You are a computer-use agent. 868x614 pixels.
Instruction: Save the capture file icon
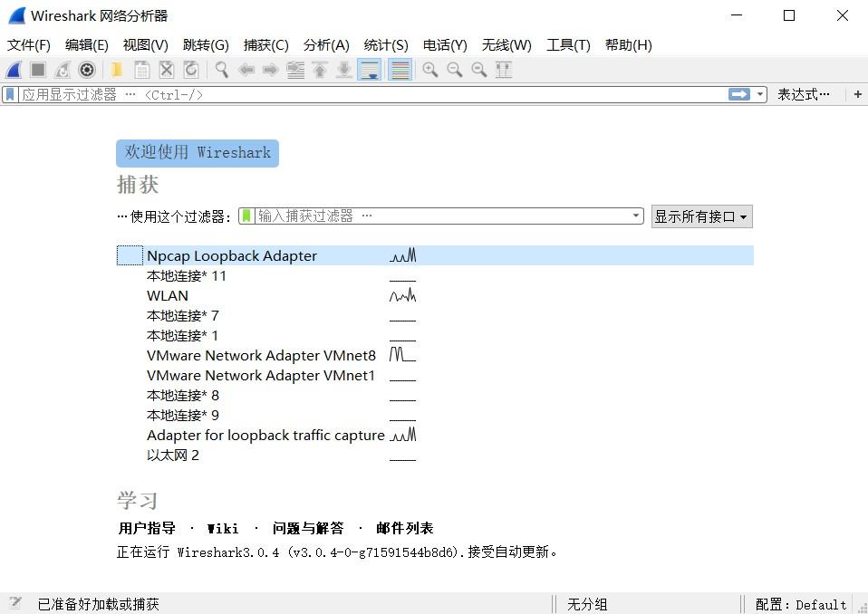click(141, 70)
